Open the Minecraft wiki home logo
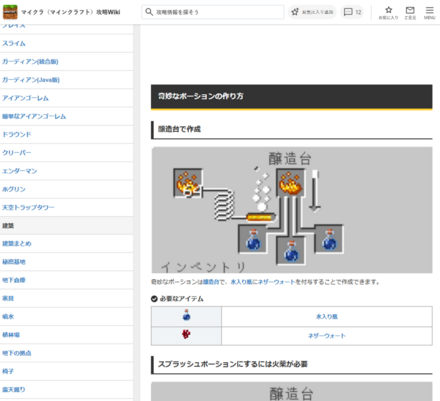The width and height of the screenshot is (440, 401). click(10, 12)
